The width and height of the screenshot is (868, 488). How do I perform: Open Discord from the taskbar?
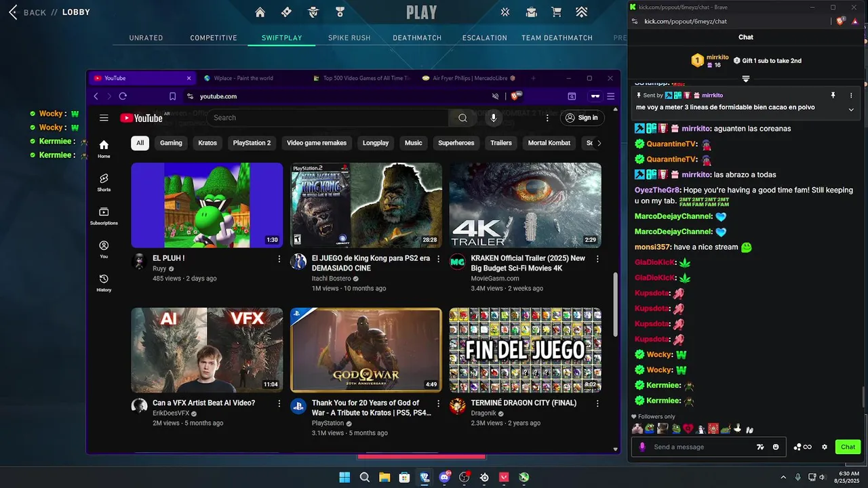[444, 477]
